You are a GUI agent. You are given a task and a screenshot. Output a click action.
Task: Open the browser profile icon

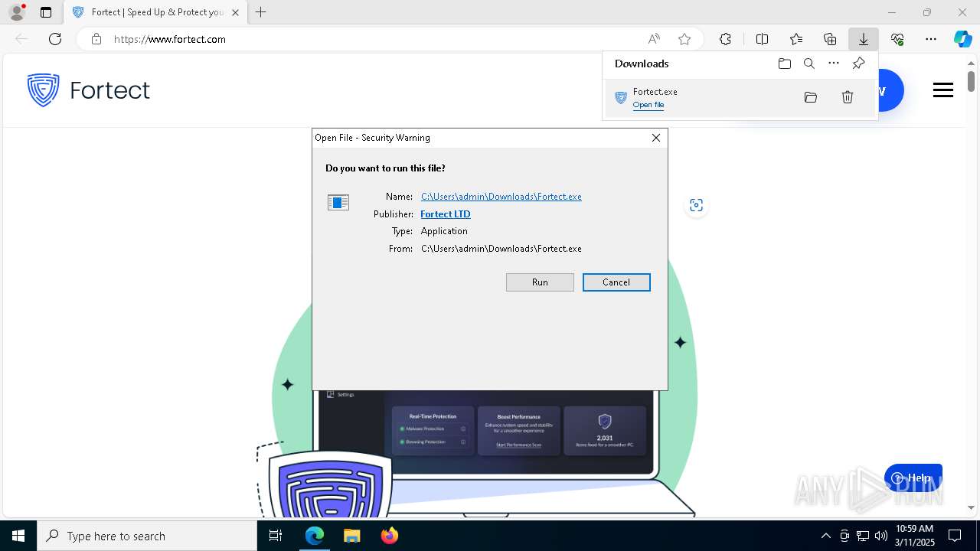click(17, 12)
